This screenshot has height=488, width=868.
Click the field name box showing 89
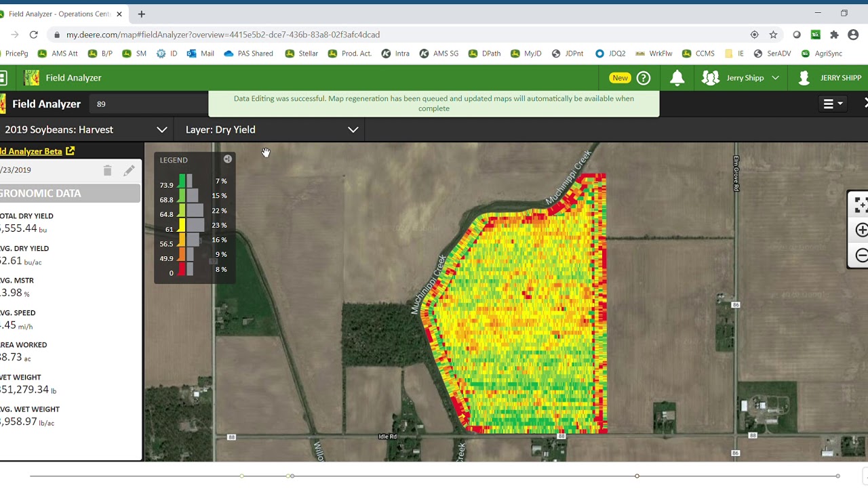point(149,104)
